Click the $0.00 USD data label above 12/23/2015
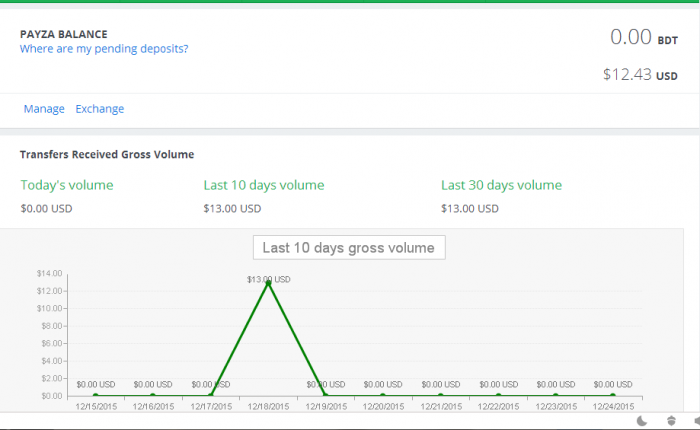700x430 pixels. point(556,384)
